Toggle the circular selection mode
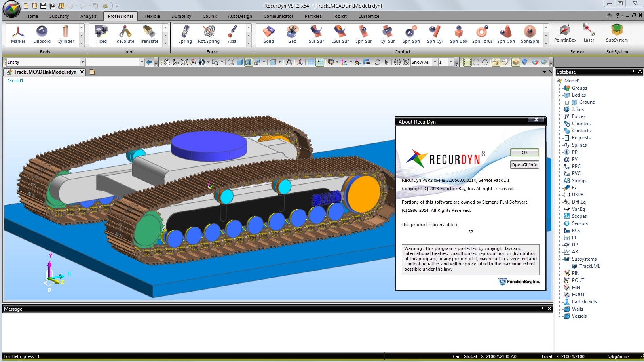This screenshot has width=644, height=362. (476, 62)
